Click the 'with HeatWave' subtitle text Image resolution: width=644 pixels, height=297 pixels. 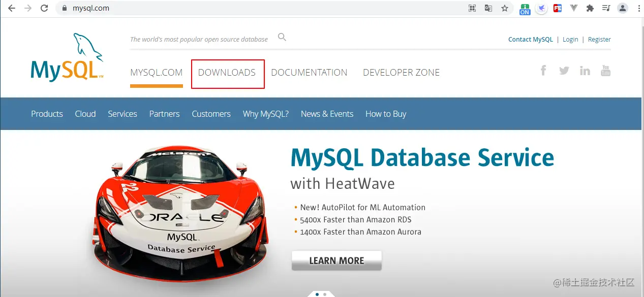pyautogui.click(x=343, y=183)
